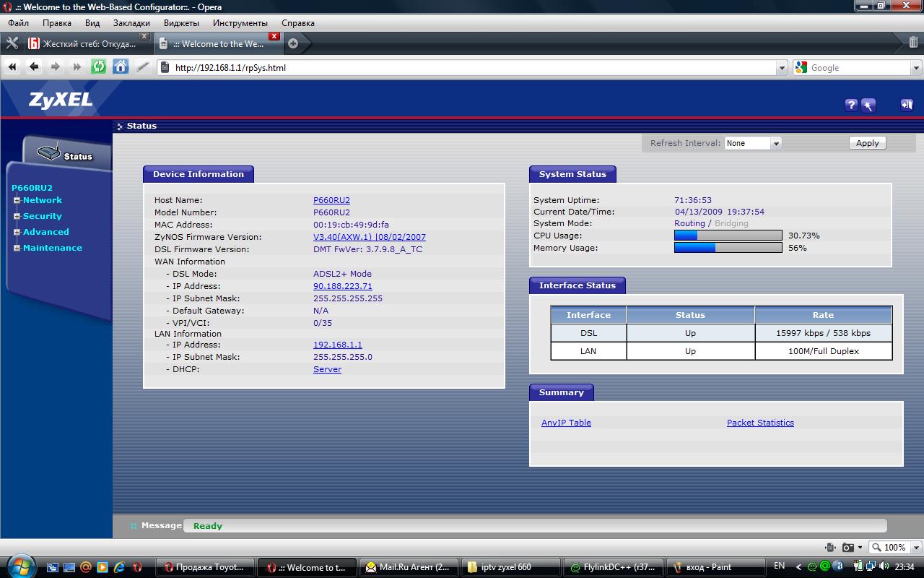Click the Apply button

(867, 143)
